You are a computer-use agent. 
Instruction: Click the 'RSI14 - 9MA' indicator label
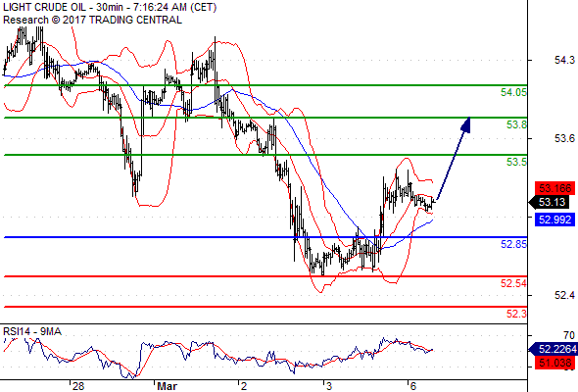[32, 331]
